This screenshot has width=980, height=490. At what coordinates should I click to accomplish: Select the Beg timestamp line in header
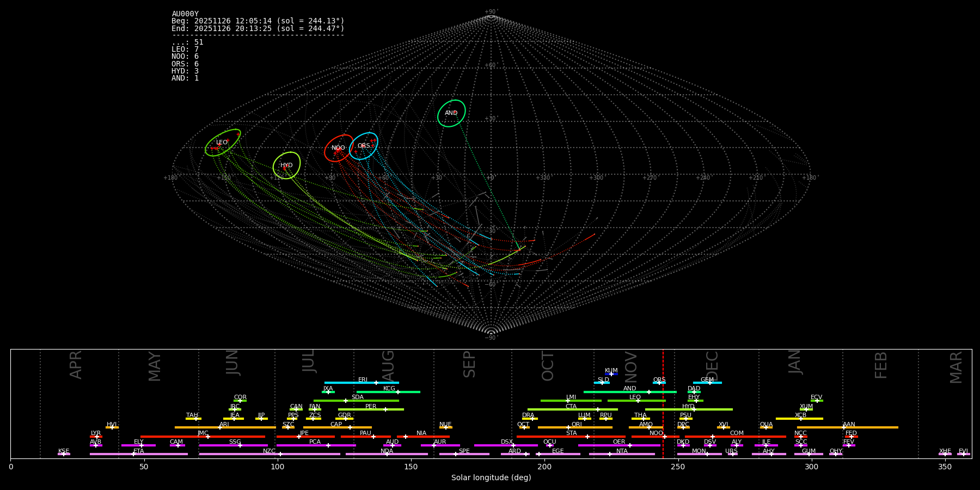[x=258, y=21]
